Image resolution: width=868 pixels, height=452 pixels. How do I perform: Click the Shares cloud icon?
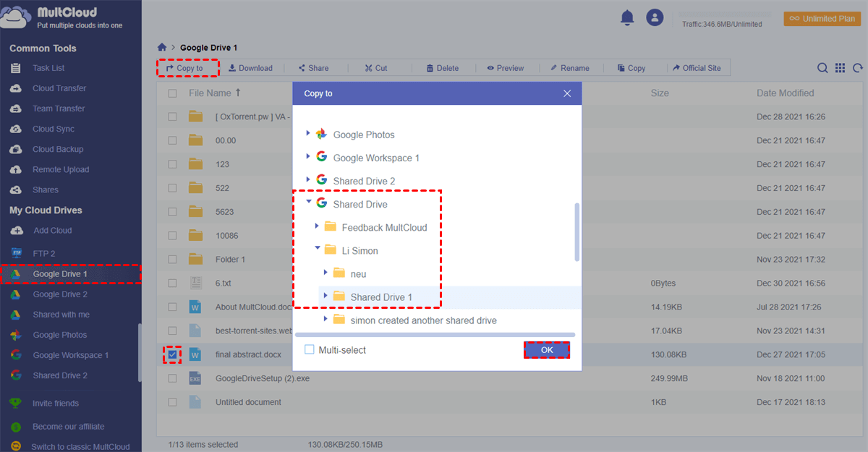coord(16,189)
